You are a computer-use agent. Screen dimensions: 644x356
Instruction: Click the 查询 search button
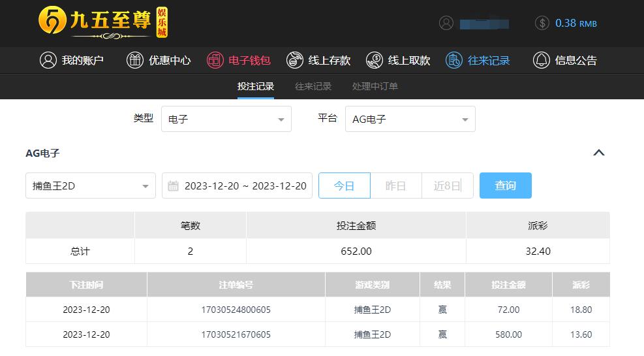(506, 186)
